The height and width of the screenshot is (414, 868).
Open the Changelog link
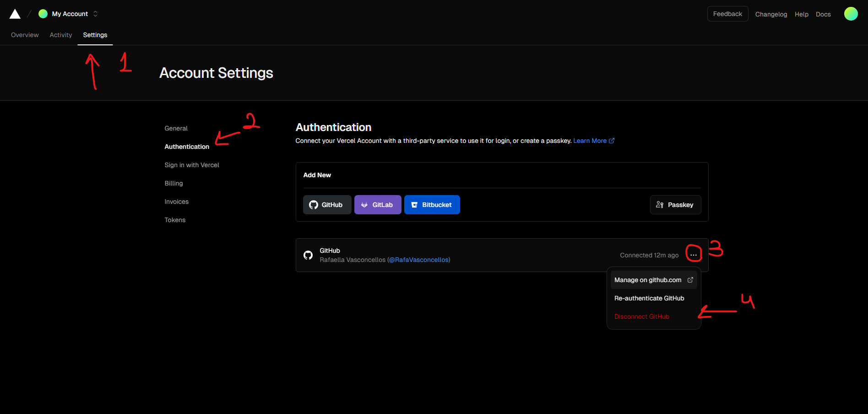(x=771, y=14)
